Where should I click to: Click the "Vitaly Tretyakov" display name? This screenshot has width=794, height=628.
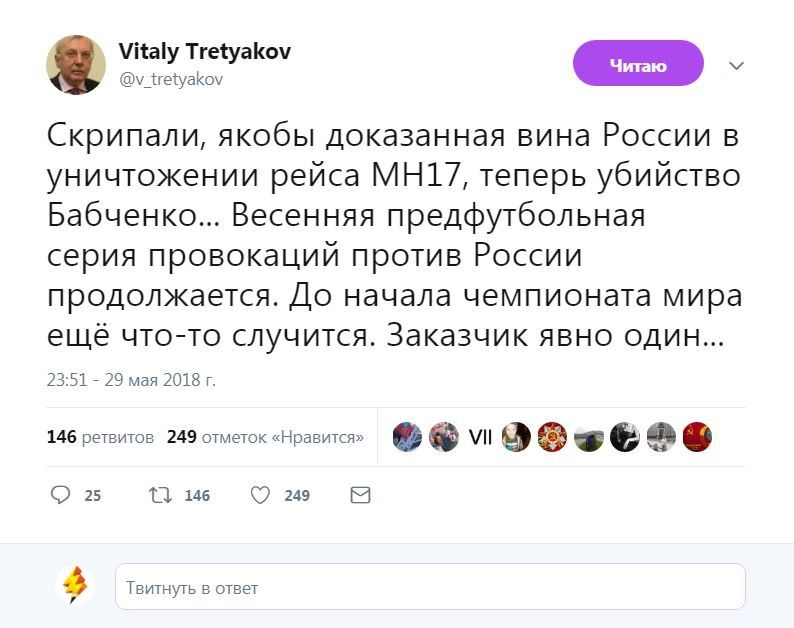tap(205, 52)
